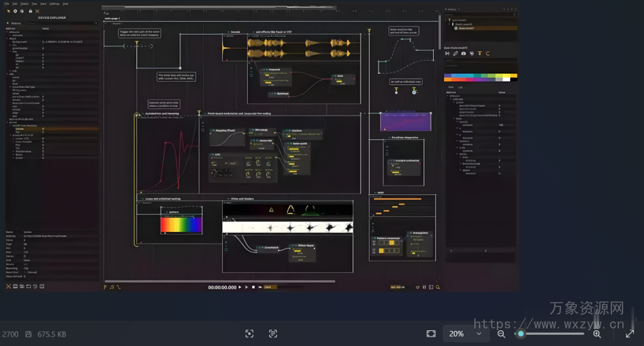Select the highlighted State item in inspector tree
This screenshot has width=644, height=346.
pyautogui.click(x=485, y=28)
